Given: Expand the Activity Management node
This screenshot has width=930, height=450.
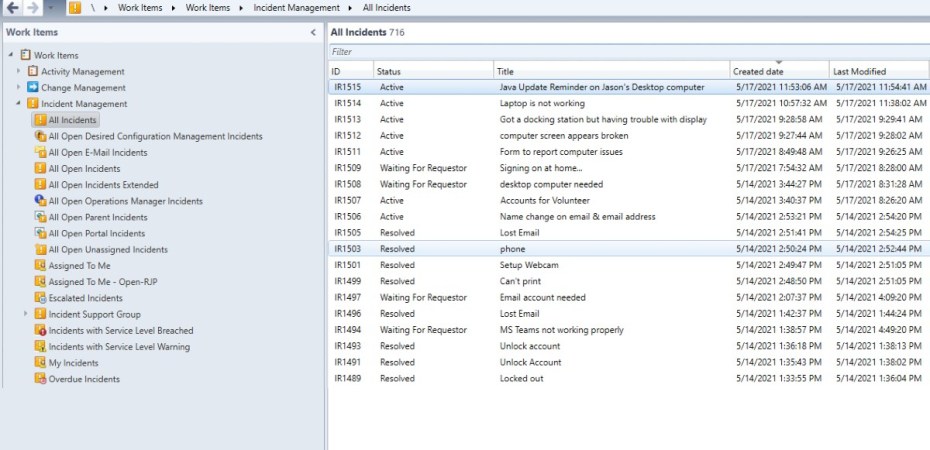Looking at the screenshot, I should (x=18, y=71).
